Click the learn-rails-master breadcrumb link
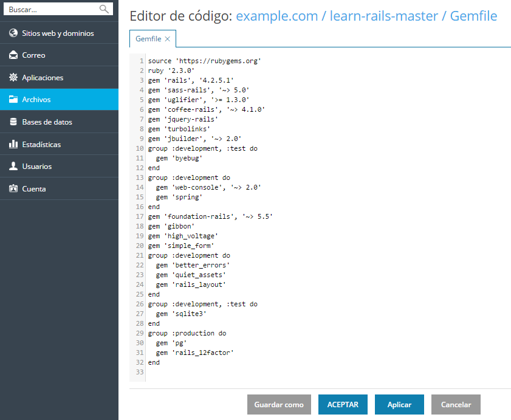Viewport: 511px width, 420px height. [384, 16]
